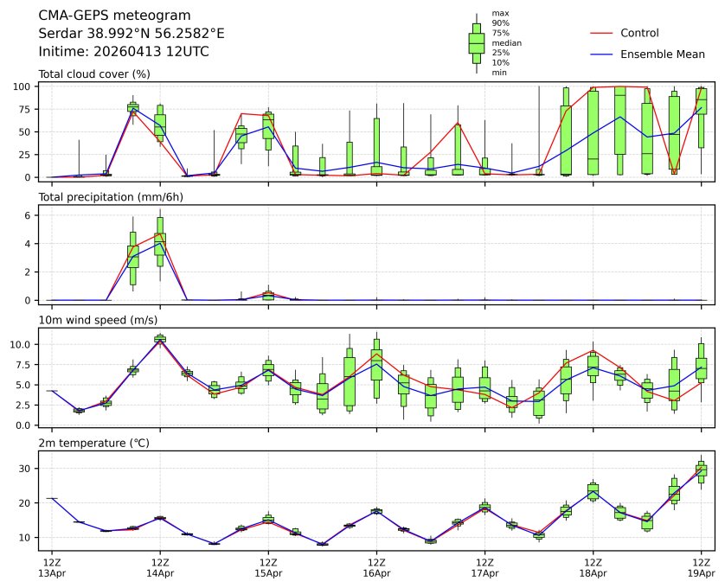This screenshot has width=725, height=588.
Task: Select the Control legend label
Action: [639, 33]
